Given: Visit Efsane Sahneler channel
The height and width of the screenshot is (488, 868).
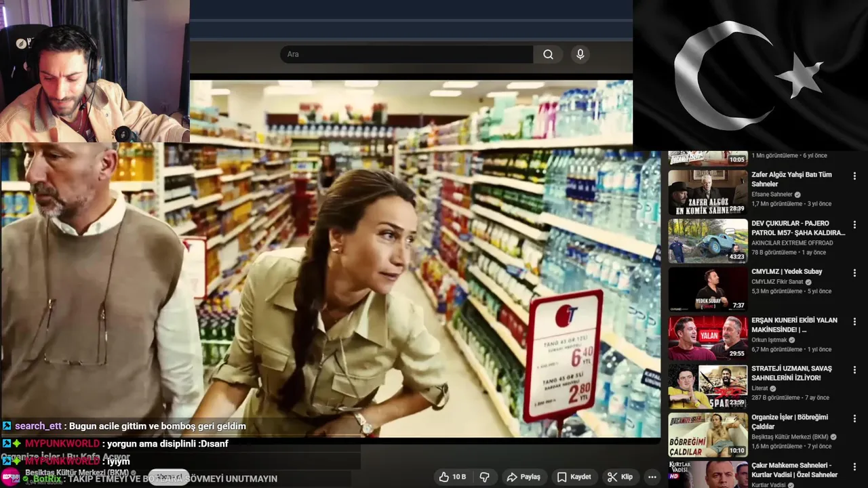Looking at the screenshot, I should pyautogui.click(x=772, y=195).
